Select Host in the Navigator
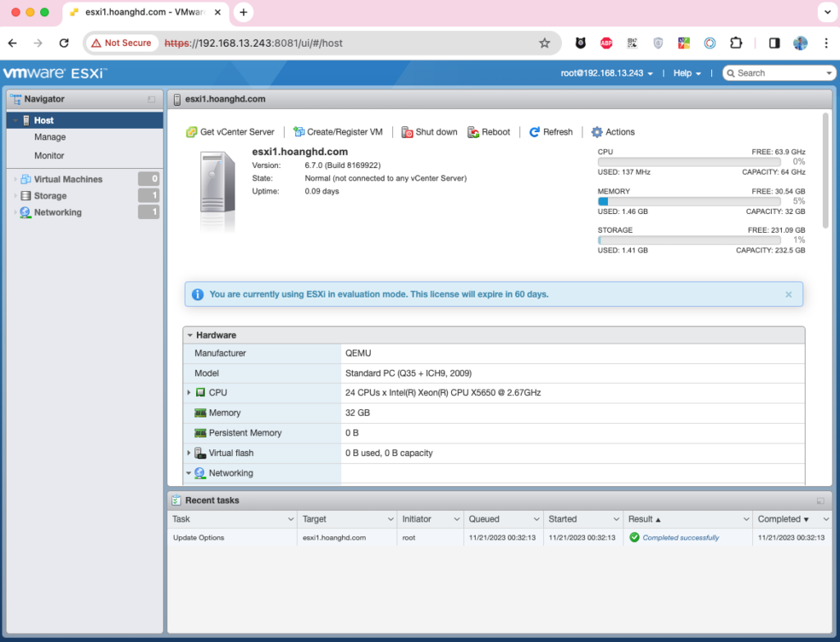 [85, 121]
